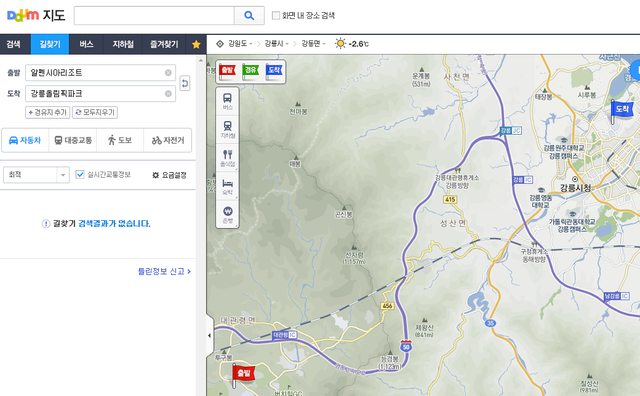The image size is (640, 396).
Task: Click the blue 도착 marker on map
Action: [x=621, y=111]
